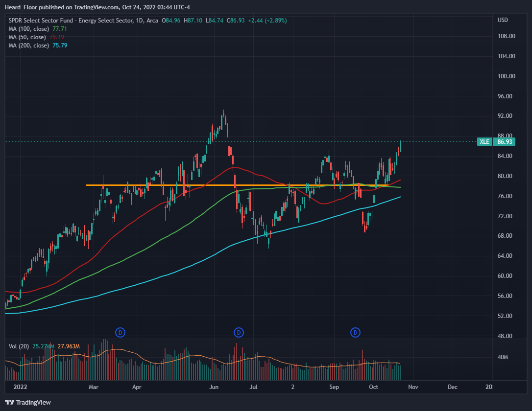Click the Oct label on time axis
The height and width of the screenshot is (411, 532).
pyautogui.click(x=374, y=387)
